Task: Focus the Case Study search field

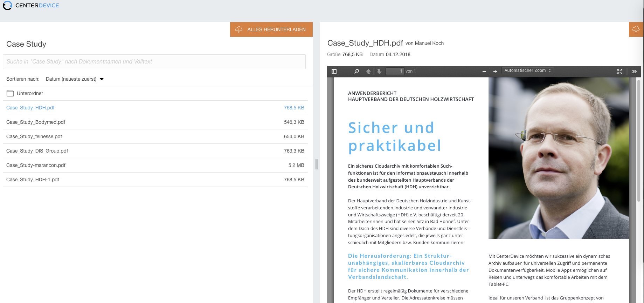Action: point(154,62)
